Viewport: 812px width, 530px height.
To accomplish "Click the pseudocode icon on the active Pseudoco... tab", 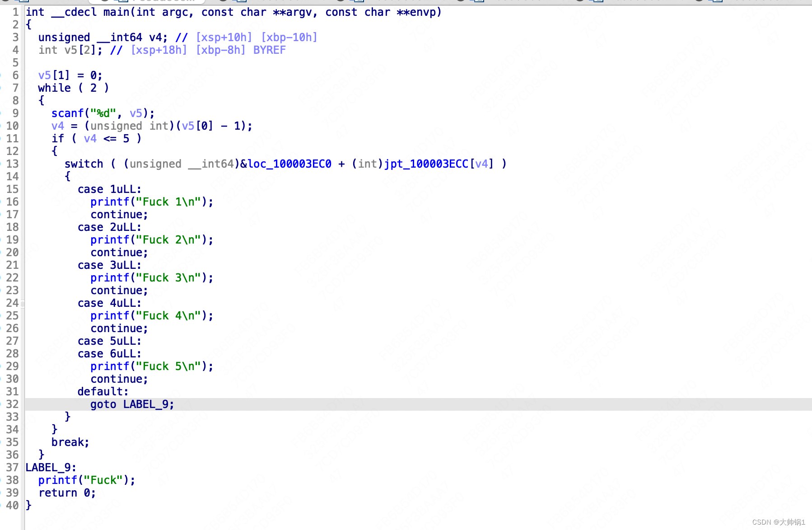I will pyautogui.click(x=122, y=1).
